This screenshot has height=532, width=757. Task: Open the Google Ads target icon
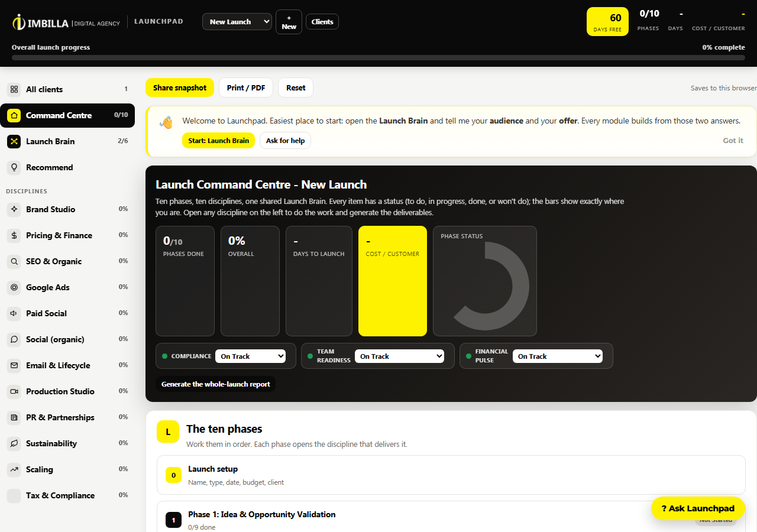click(x=14, y=287)
